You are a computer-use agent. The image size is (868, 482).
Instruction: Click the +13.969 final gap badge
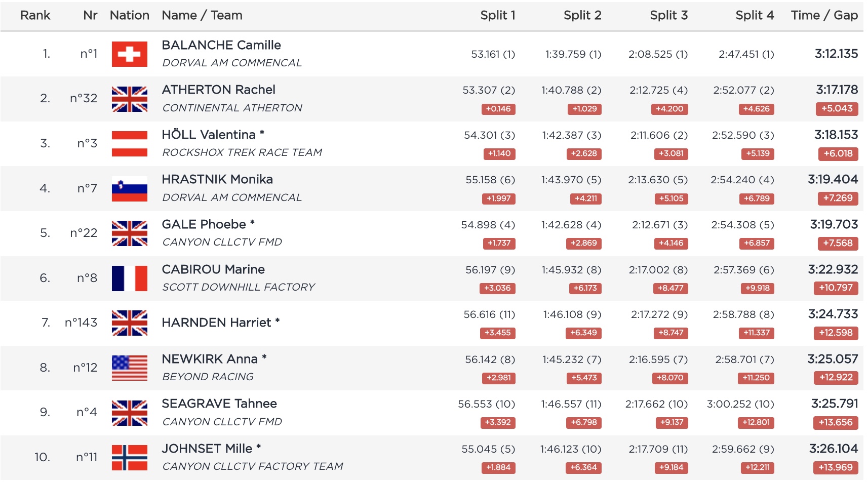tap(836, 467)
